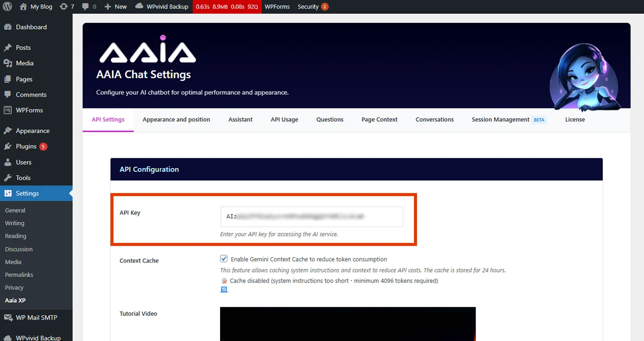Open Aaia XP settings submenu
Image resolution: width=644 pixels, height=341 pixels.
[x=15, y=300]
